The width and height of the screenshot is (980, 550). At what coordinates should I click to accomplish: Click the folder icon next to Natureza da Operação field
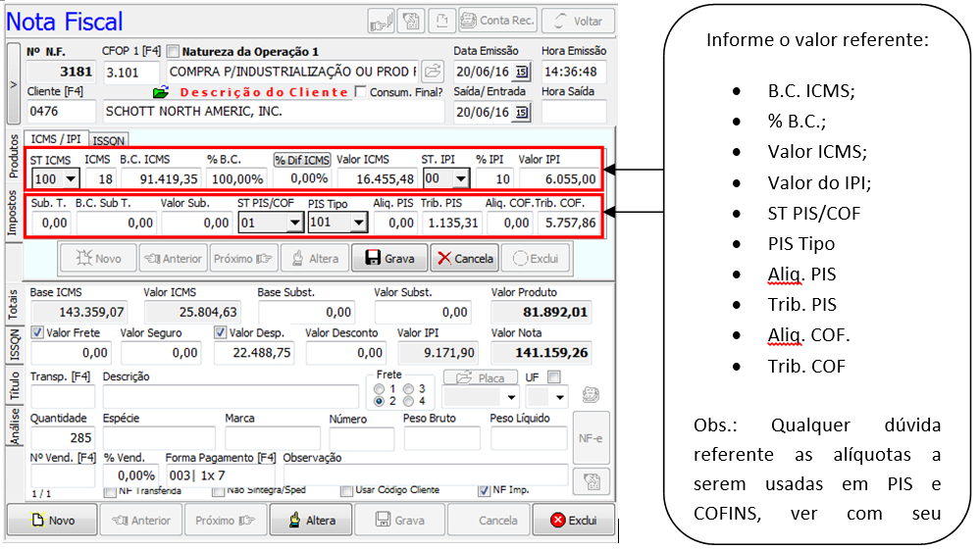click(433, 73)
